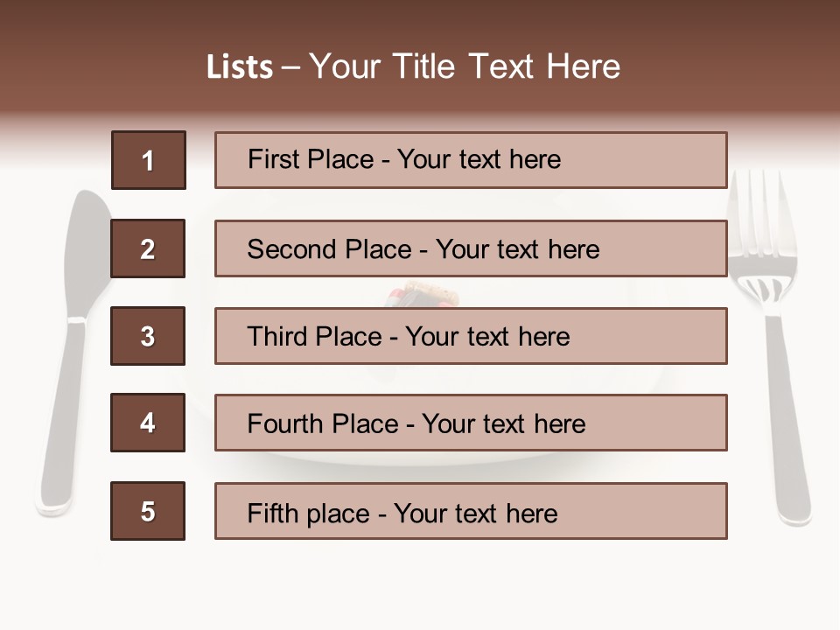Viewport: 840px width, 630px height.
Task: Select the number 4 box
Action: (148, 423)
